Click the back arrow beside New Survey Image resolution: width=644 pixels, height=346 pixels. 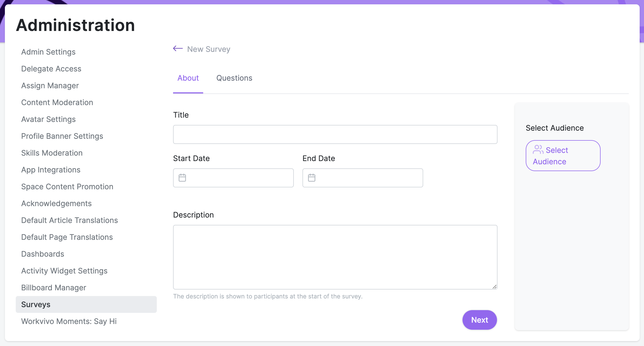point(178,49)
